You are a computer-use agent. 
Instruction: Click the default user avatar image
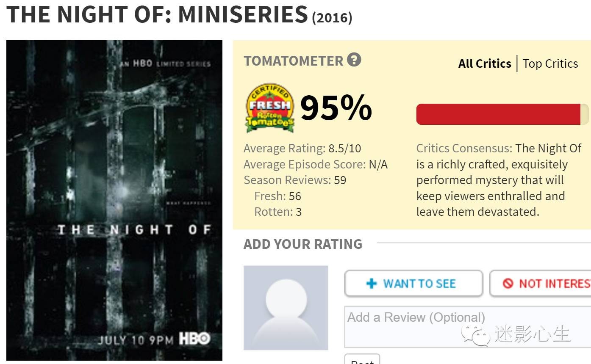[286, 308]
